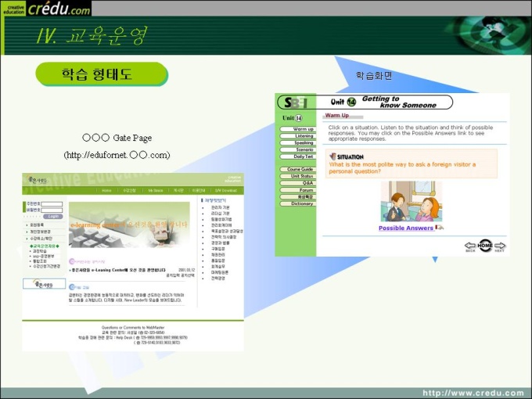Click the keyboard e-learning center banner

pos(129,225)
